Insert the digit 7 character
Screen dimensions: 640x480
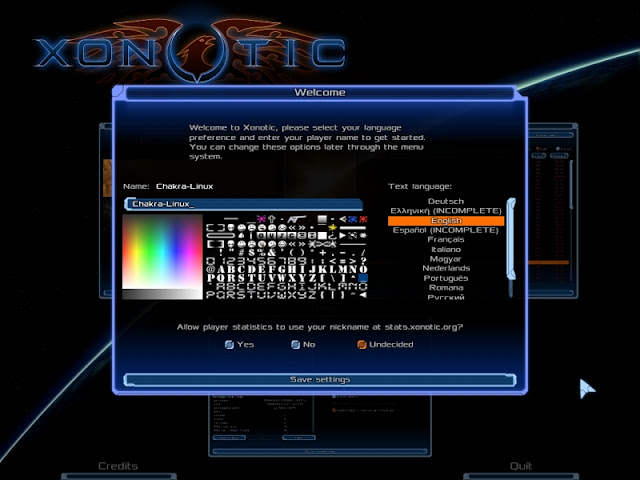click(x=282, y=261)
